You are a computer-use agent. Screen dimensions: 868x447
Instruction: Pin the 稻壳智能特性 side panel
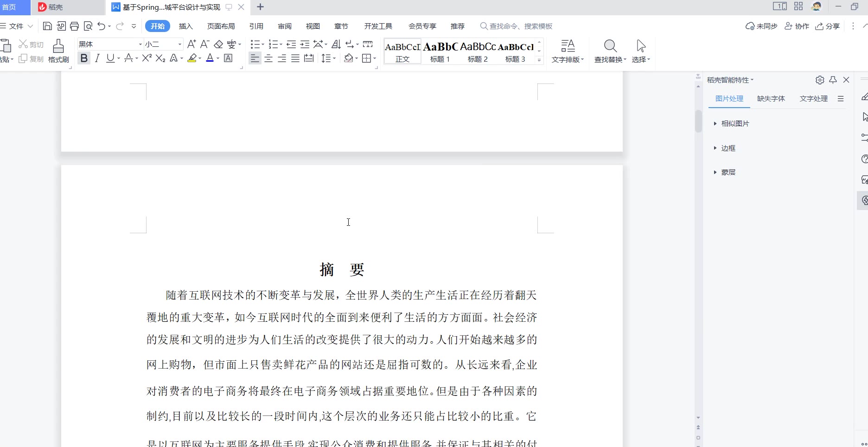[833, 80]
